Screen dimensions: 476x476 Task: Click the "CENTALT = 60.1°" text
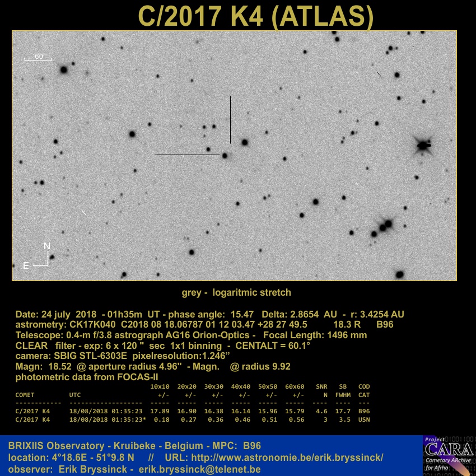(x=273, y=346)
